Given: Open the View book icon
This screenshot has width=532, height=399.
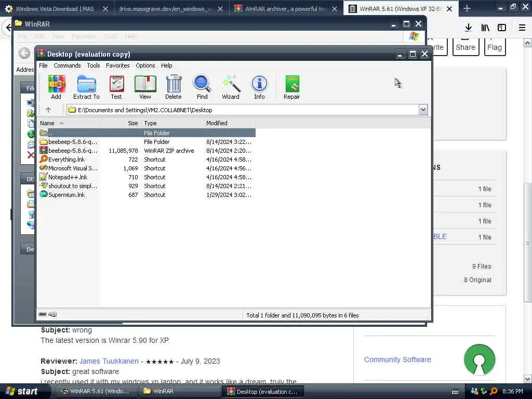Looking at the screenshot, I should [x=145, y=87].
